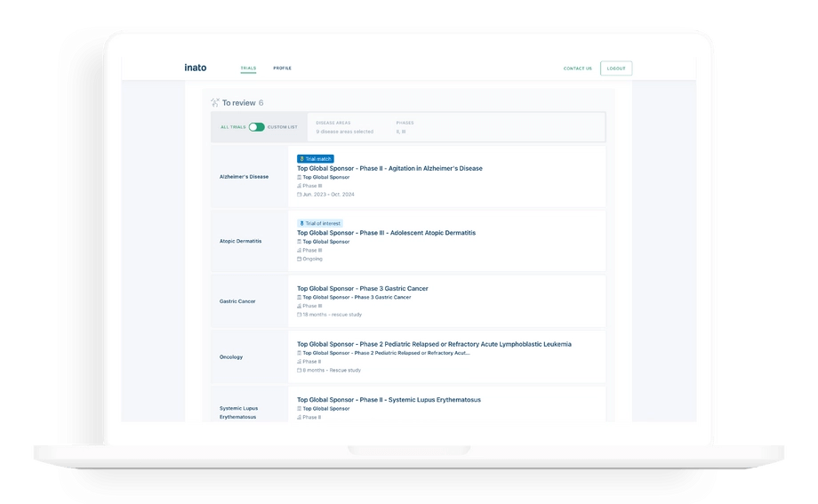Click sponsor building icon in Gastric Cancer trial

click(x=300, y=298)
